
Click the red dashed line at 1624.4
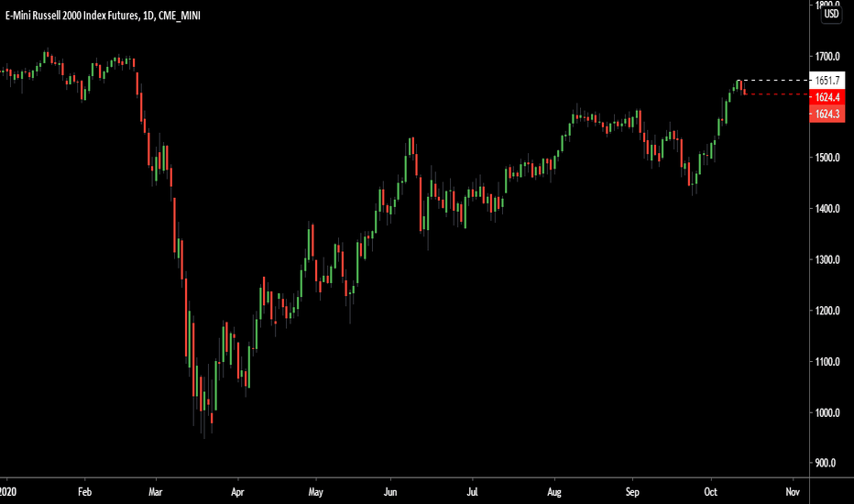click(777, 94)
